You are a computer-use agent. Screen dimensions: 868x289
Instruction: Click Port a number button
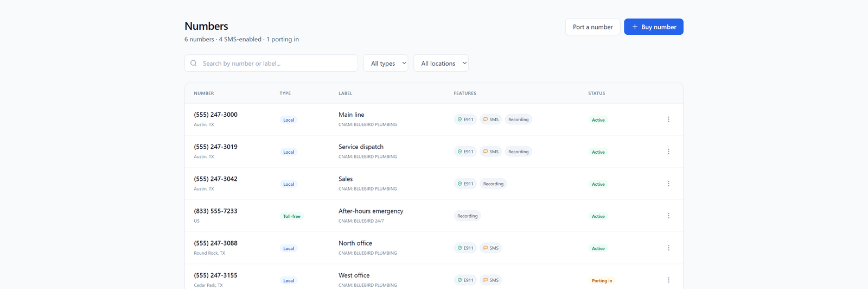pos(593,27)
